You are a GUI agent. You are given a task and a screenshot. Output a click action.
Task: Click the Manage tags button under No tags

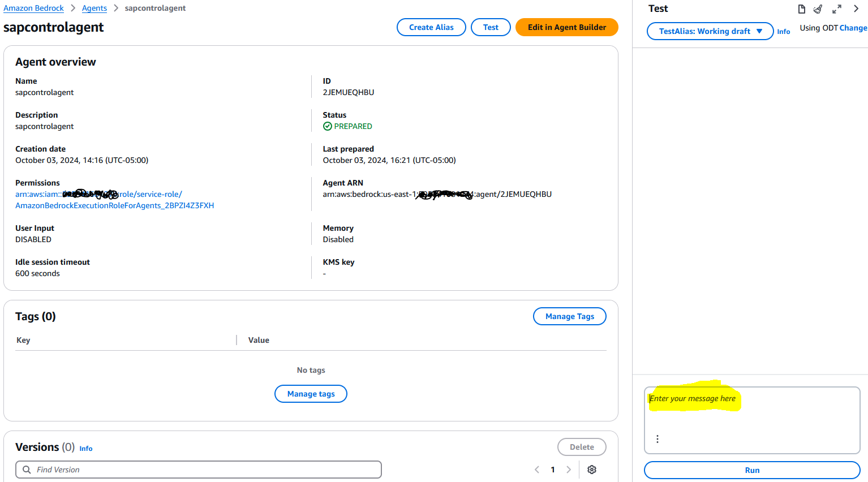point(311,394)
